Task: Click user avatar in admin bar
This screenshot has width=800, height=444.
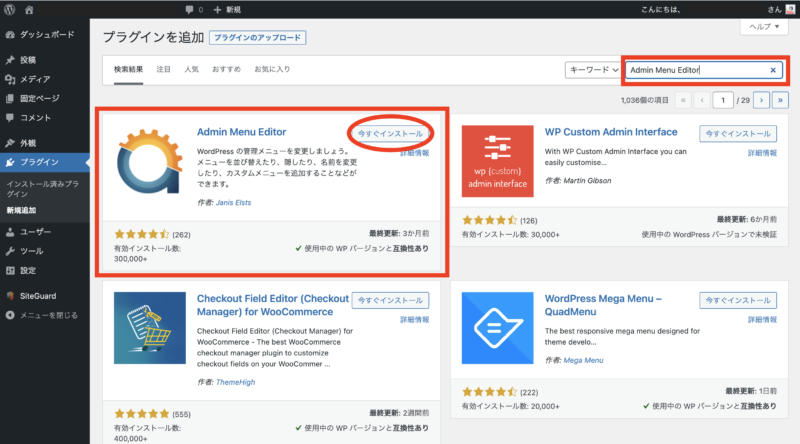Action: (x=790, y=9)
